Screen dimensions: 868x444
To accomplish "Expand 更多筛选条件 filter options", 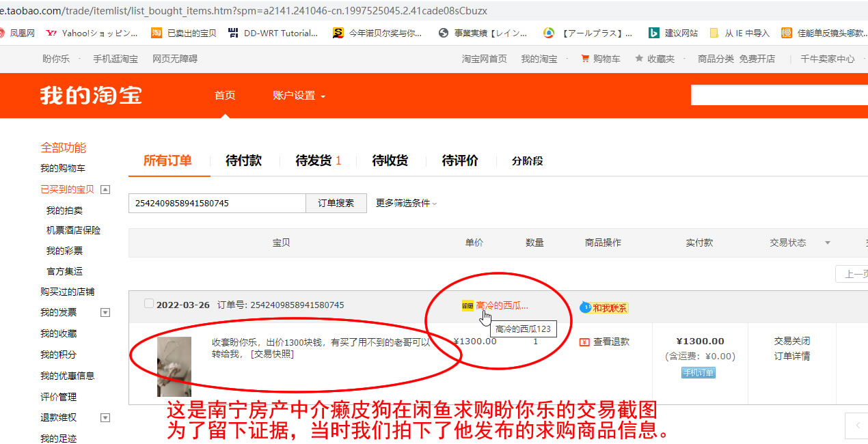I will click(x=406, y=203).
